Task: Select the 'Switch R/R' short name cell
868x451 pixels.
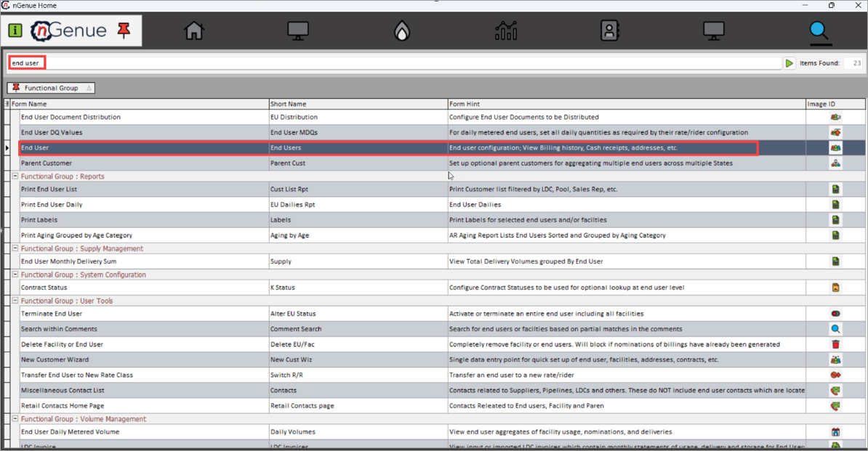Action: (358, 375)
